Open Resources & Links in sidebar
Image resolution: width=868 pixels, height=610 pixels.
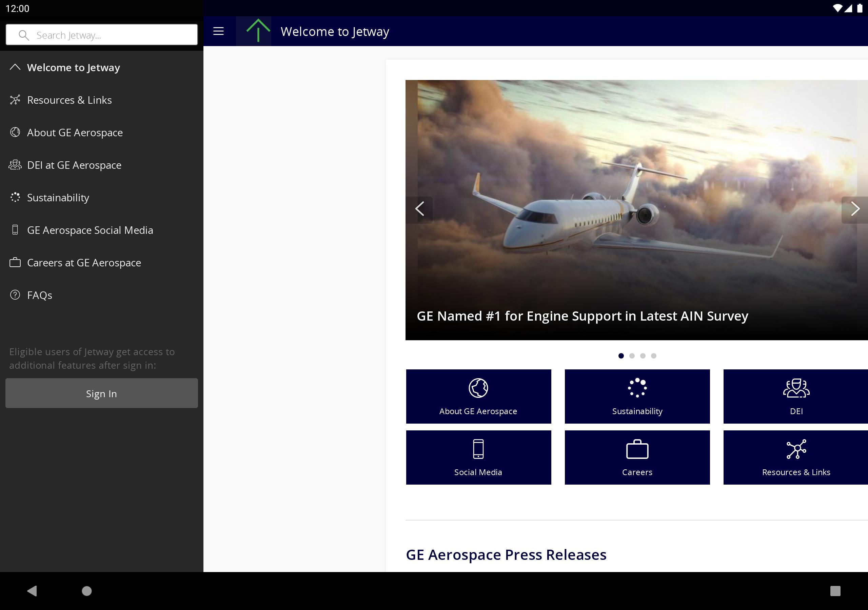tap(102, 100)
